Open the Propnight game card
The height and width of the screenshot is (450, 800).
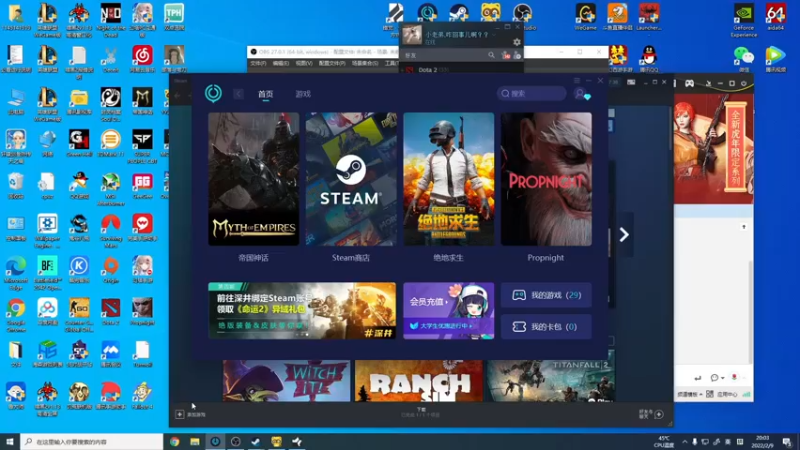(x=546, y=179)
